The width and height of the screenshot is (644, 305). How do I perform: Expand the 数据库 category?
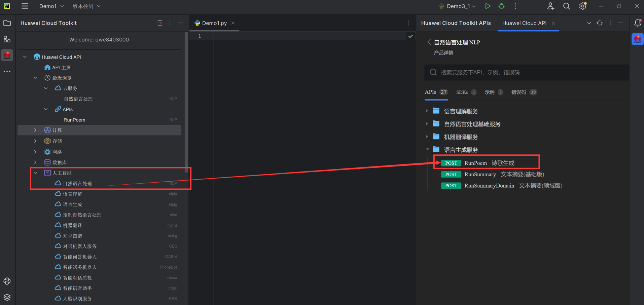tap(35, 162)
